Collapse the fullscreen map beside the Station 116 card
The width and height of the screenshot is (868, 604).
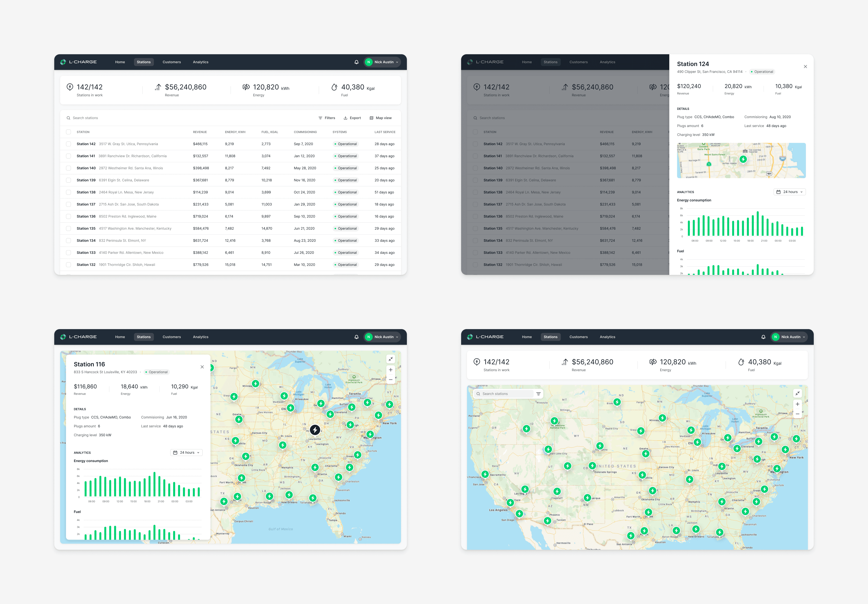(x=391, y=359)
